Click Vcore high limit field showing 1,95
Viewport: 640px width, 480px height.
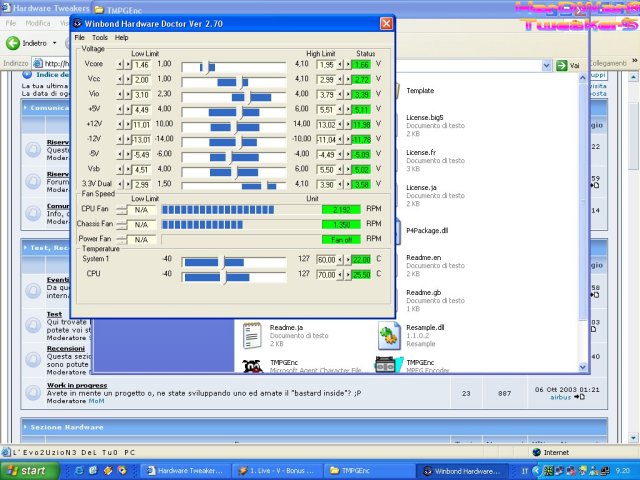click(x=326, y=65)
